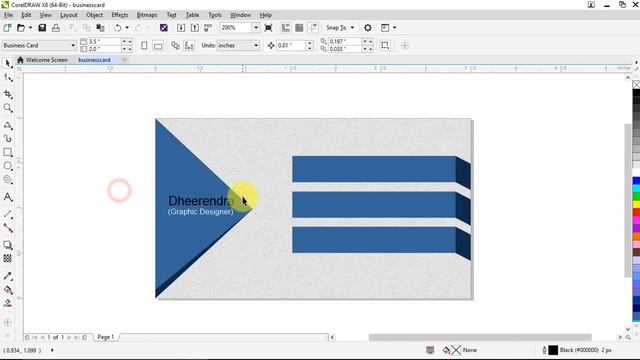Image resolution: width=640 pixels, height=360 pixels.
Task: Click the Dheerendra text on the card
Action: (x=201, y=201)
